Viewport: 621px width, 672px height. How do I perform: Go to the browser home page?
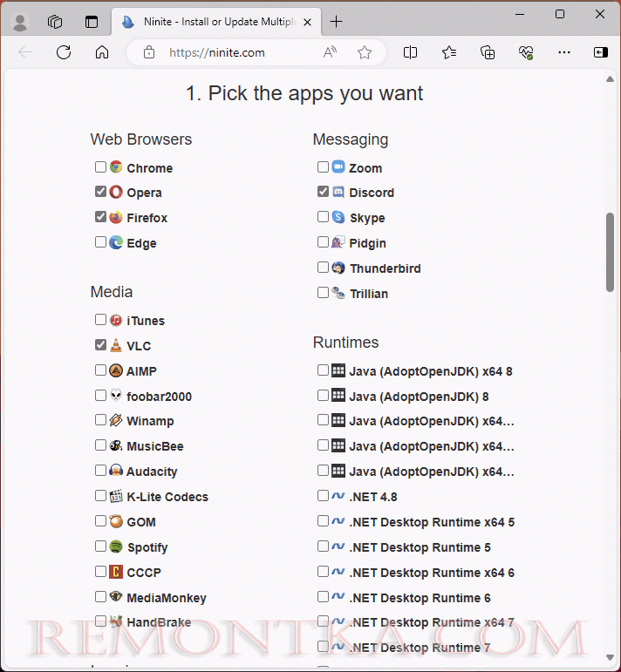[x=102, y=52]
